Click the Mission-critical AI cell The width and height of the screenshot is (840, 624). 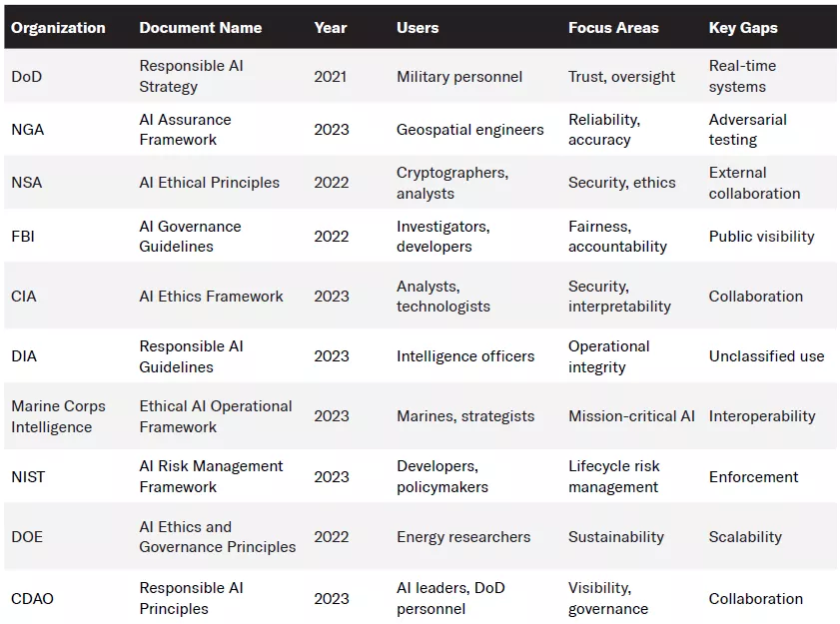click(x=631, y=416)
